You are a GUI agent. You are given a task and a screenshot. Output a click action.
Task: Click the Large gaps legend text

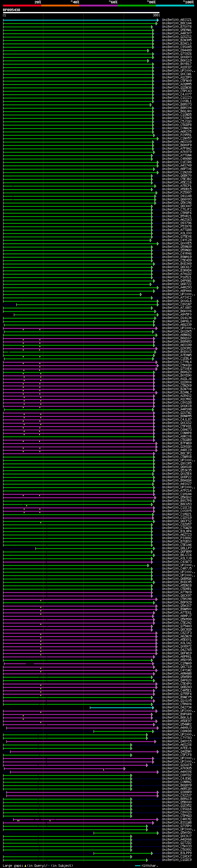pyautogui.click(x=37, y=866)
